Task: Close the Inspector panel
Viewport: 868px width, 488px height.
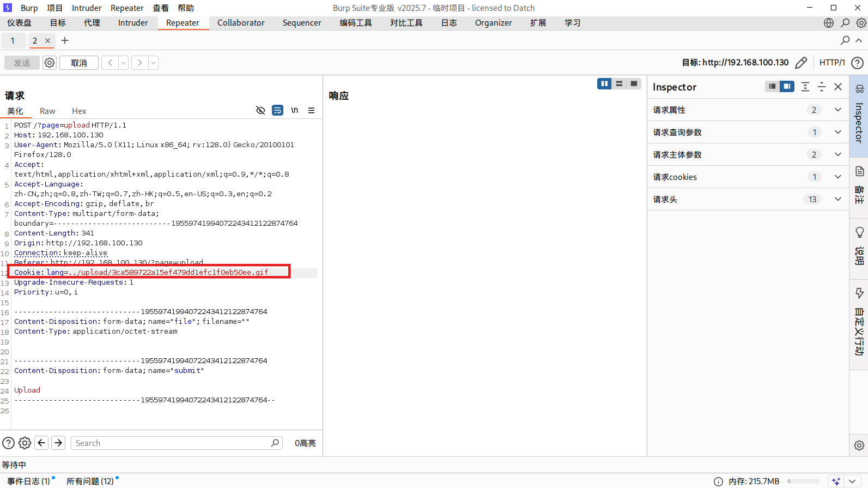Action: 838,87
